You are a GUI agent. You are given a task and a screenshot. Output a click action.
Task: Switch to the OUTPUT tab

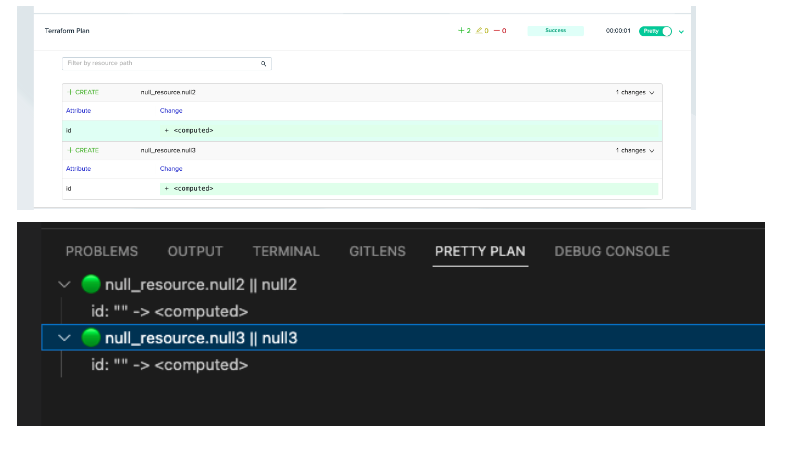click(x=195, y=251)
